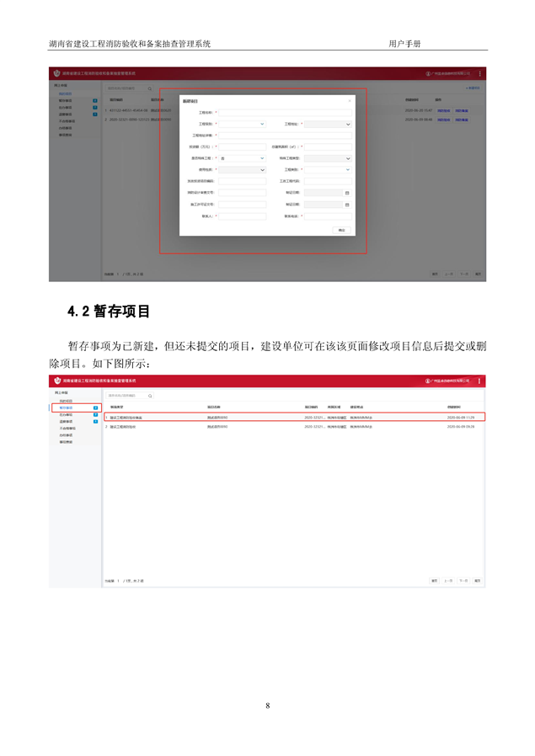The image size is (535, 756).
Task: Open the 是否特殊工程 dropdown in the dialog
Action: pos(262,158)
